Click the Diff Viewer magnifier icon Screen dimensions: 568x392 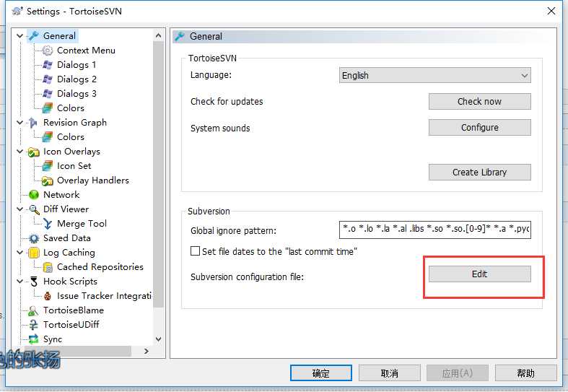coord(34,209)
